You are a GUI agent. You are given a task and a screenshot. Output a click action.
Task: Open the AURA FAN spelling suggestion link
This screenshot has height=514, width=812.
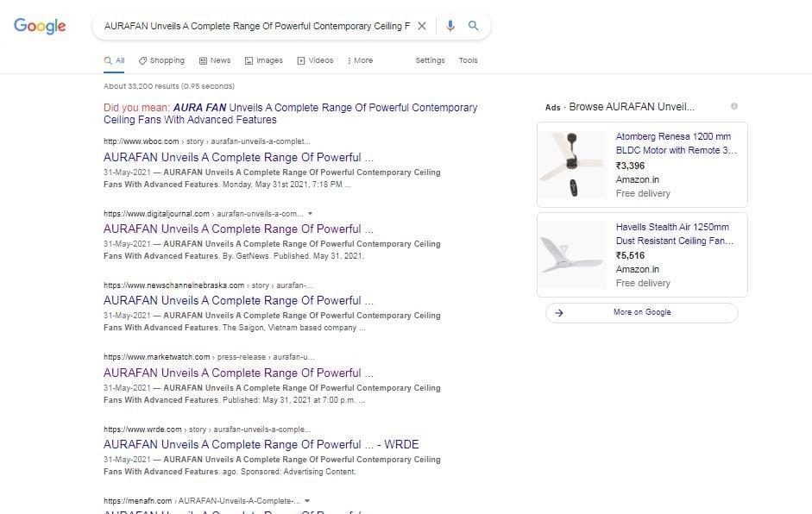(201, 107)
